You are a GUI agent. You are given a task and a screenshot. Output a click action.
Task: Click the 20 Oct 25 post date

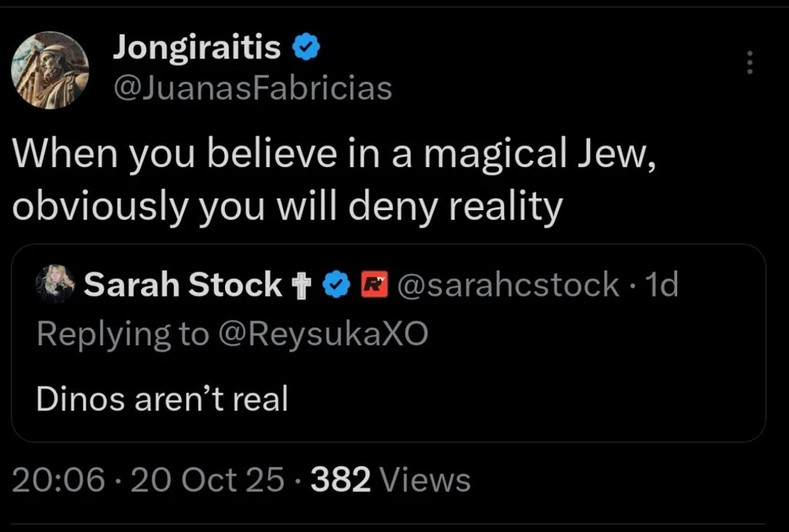point(208,480)
